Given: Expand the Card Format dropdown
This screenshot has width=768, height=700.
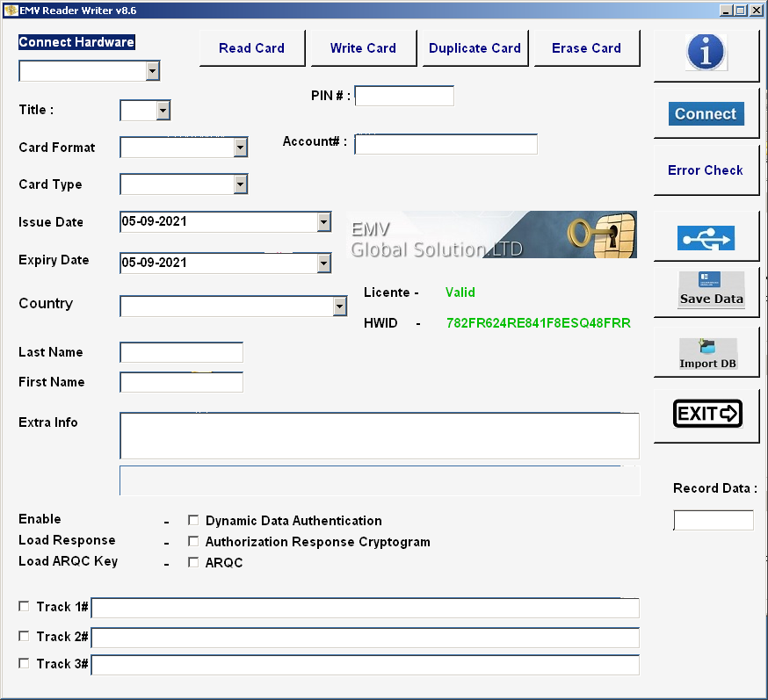Looking at the screenshot, I should [x=241, y=148].
